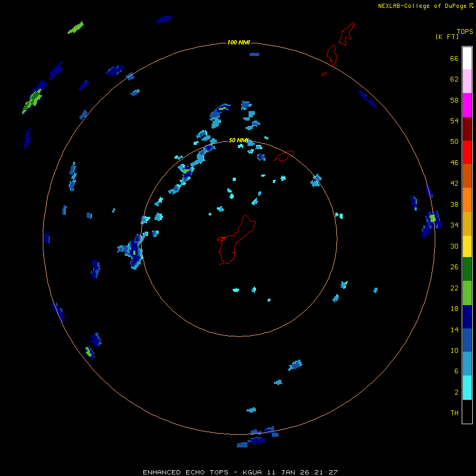Click the legend value 30
Image resolution: width=476 pixels, height=476 pixels.
point(454,246)
